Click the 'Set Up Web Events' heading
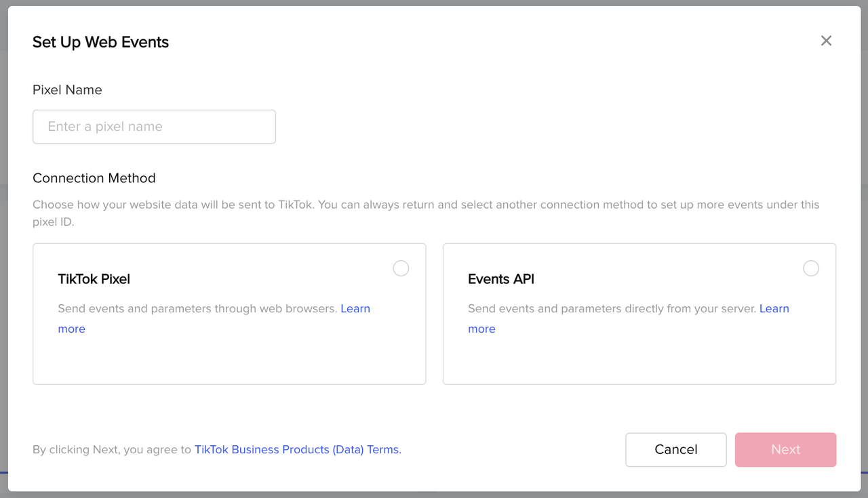Screen dimensions: 868x498 point(100,42)
